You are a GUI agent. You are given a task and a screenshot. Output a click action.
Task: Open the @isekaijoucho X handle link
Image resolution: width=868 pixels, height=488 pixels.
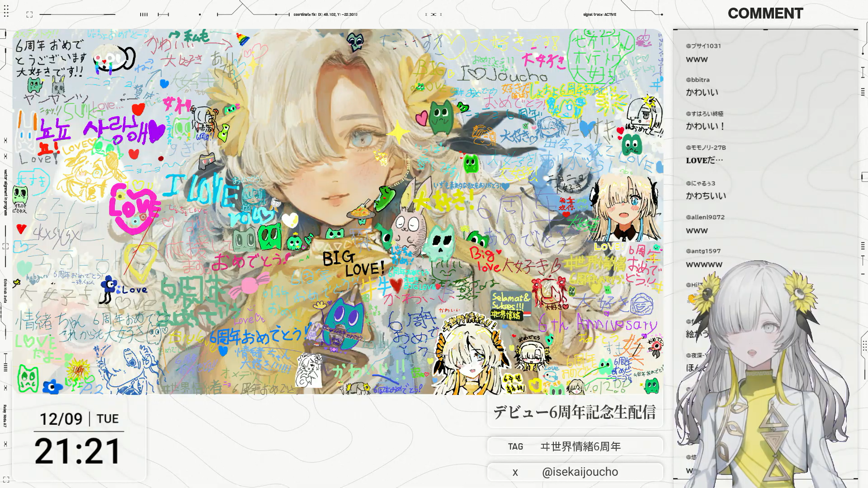(x=580, y=472)
